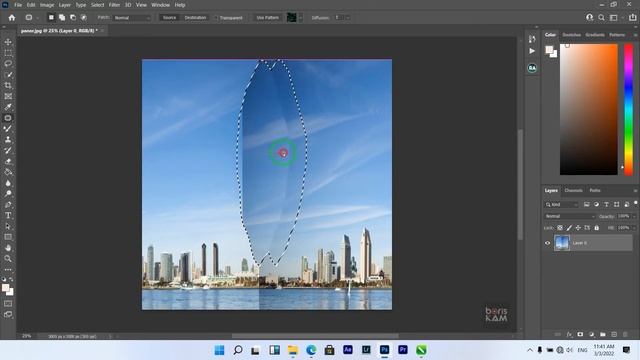Add a layer mask
The image size is (640, 360).
pyautogui.click(x=580, y=334)
